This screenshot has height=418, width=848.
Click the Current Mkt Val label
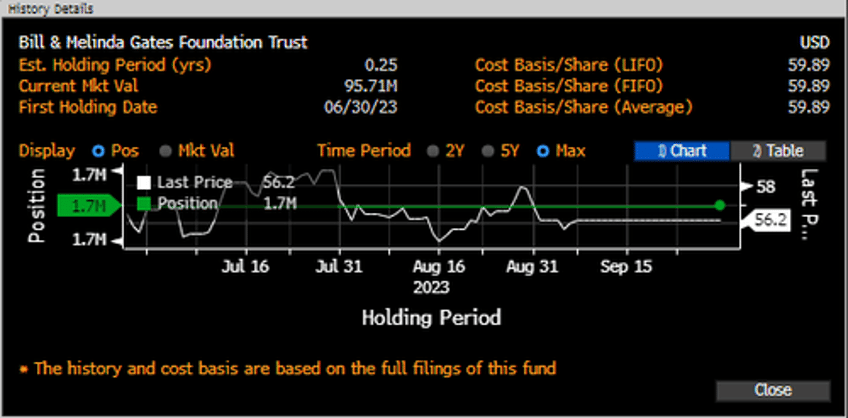(78, 86)
